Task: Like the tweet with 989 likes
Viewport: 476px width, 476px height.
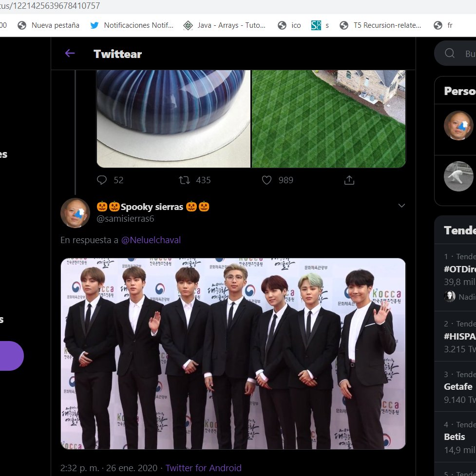Action: click(267, 180)
